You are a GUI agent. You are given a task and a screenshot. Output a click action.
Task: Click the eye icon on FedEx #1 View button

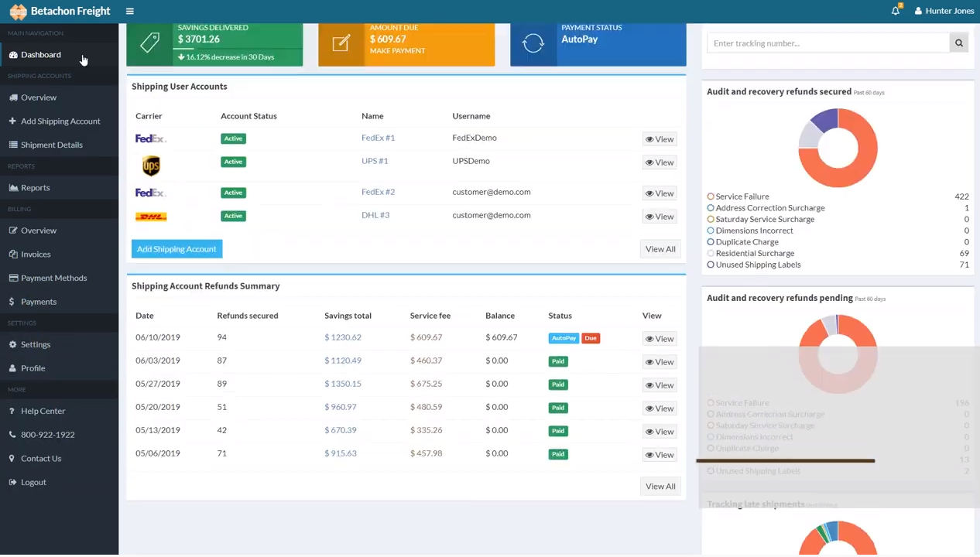[649, 138]
